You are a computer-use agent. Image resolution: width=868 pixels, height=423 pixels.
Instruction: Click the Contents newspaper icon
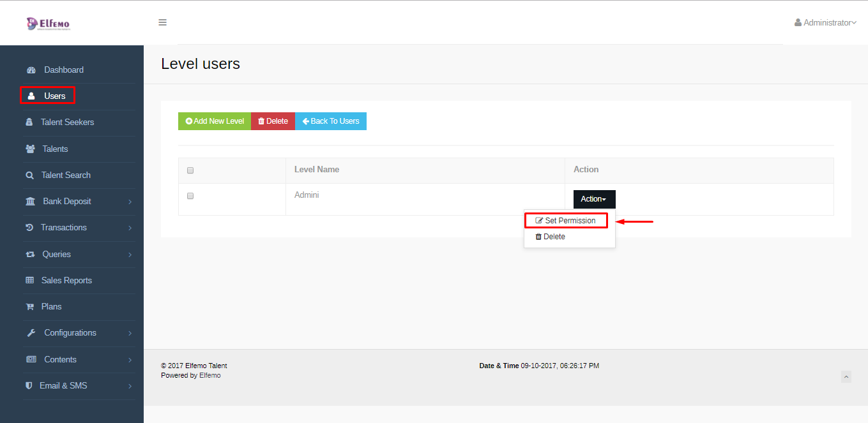31,359
